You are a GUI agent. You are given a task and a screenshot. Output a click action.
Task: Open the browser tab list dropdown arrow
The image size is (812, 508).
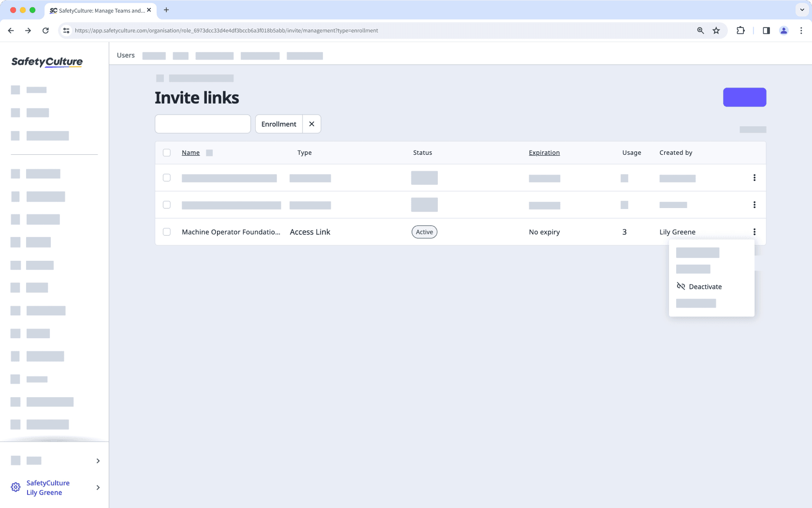tap(801, 10)
